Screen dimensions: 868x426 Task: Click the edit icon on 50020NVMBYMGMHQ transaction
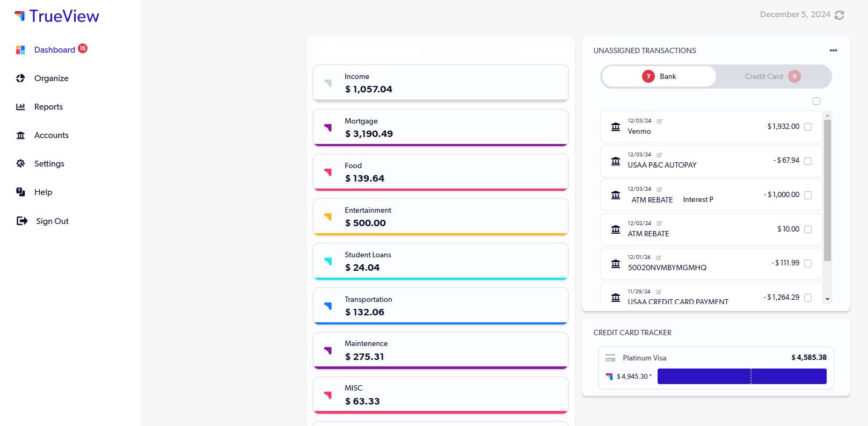tap(659, 257)
